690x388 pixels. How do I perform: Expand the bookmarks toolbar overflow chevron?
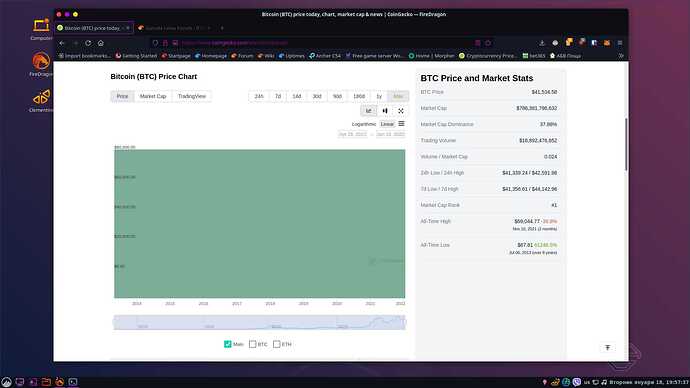click(621, 56)
